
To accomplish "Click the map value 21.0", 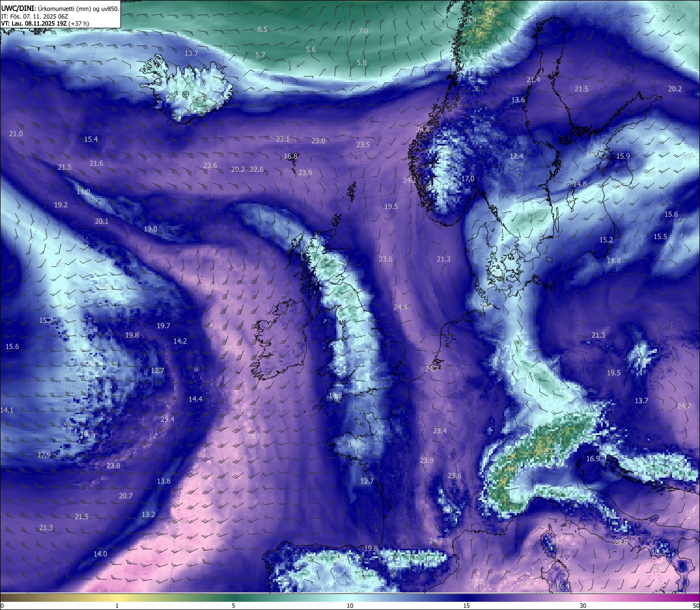I will pyautogui.click(x=16, y=134).
